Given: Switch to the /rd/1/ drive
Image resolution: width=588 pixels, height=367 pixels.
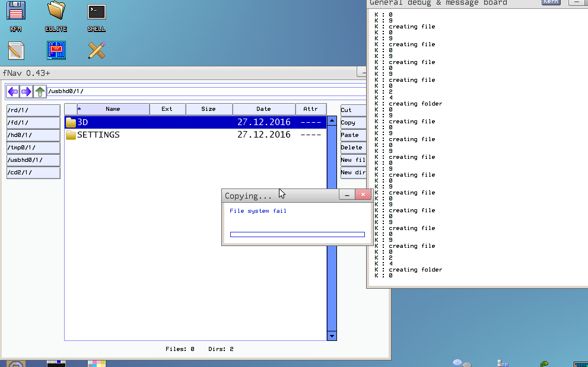Looking at the screenshot, I should (x=33, y=110).
